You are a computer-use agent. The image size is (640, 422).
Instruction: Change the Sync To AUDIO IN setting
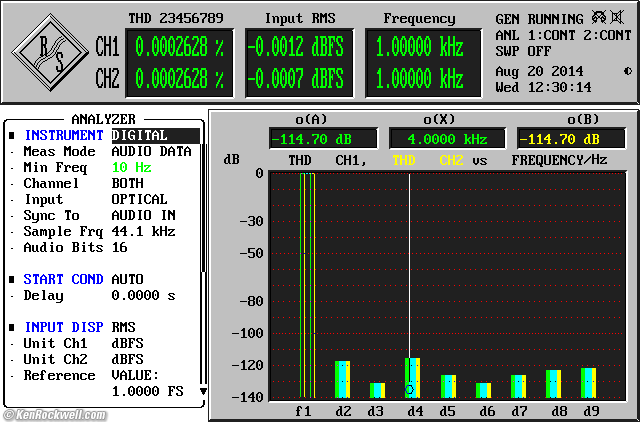click(143, 215)
